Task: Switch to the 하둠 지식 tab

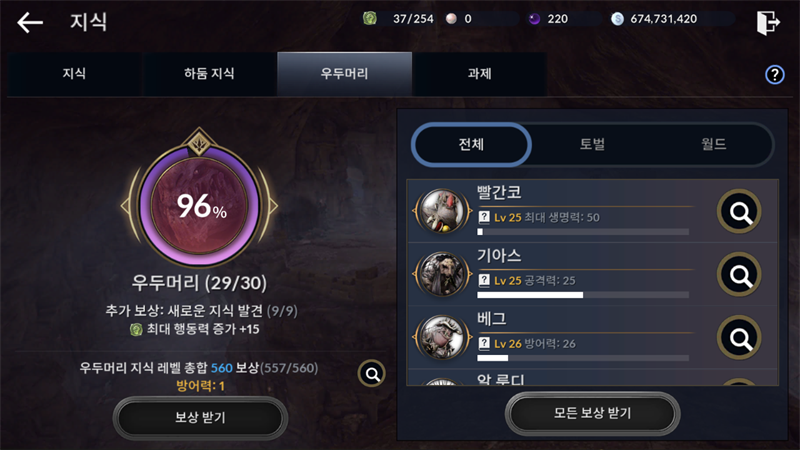Action: (209, 74)
